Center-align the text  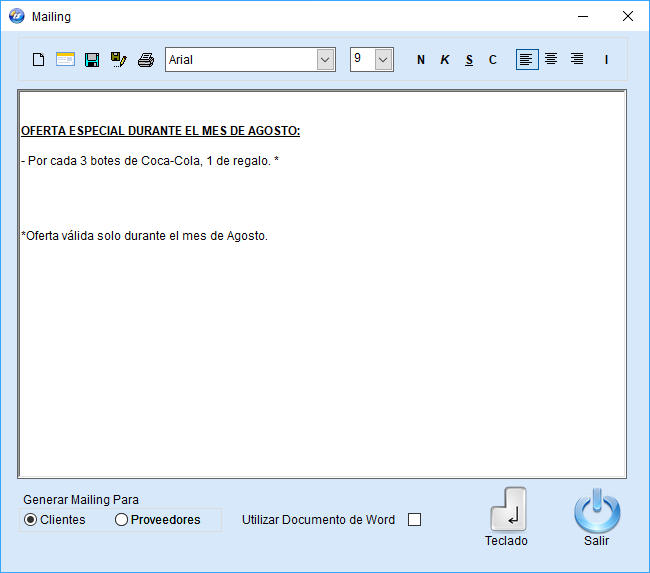pyautogui.click(x=551, y=59)
